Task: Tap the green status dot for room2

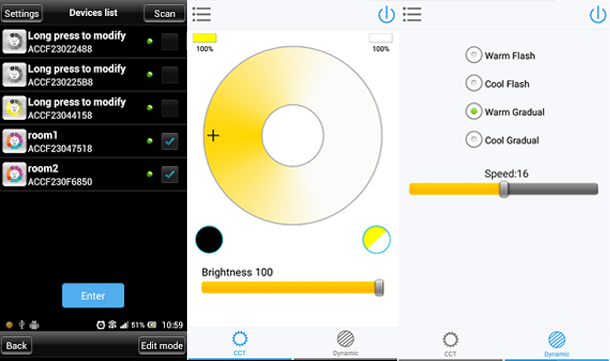Action: [x=150, y=174]
